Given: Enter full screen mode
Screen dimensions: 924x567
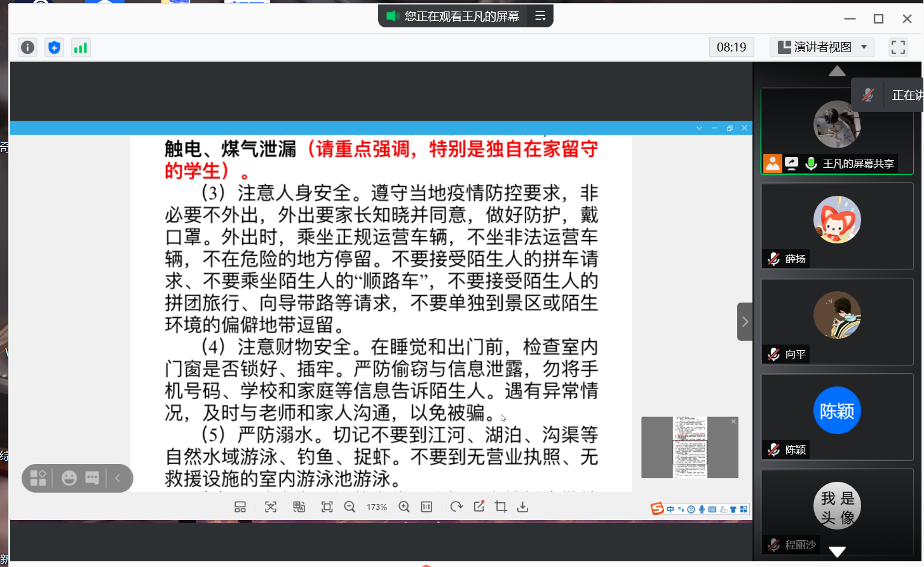Looking at the screenshot, I should click(x=897, y=47).
